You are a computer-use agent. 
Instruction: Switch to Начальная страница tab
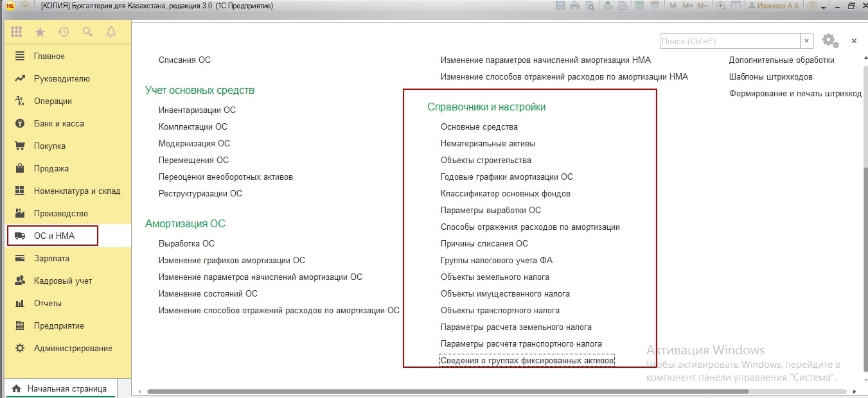pos(66,388)
